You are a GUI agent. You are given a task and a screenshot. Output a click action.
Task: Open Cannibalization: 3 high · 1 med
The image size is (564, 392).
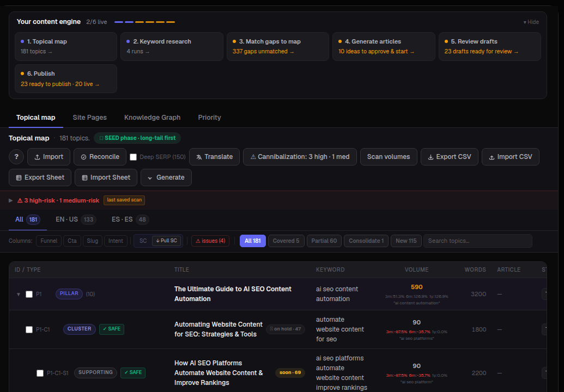coord(300,157)
